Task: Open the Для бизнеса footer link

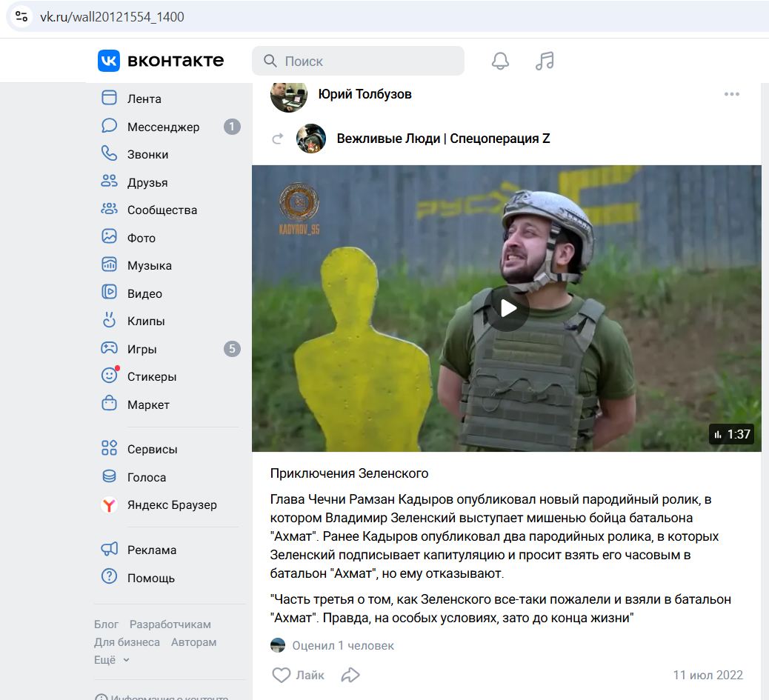Action: (x=127, y=642)
